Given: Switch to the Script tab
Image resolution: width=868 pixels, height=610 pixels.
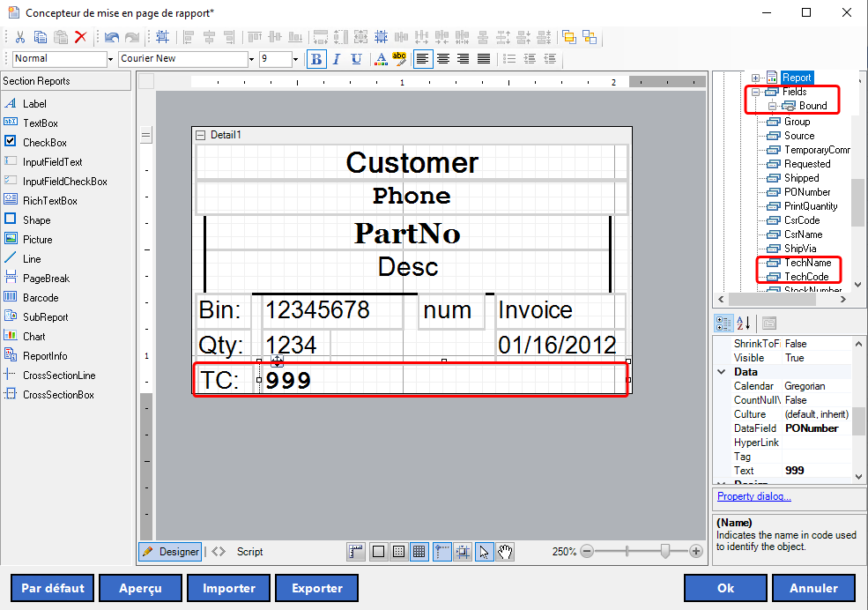Looking at the screenshot, I should 249,552.
